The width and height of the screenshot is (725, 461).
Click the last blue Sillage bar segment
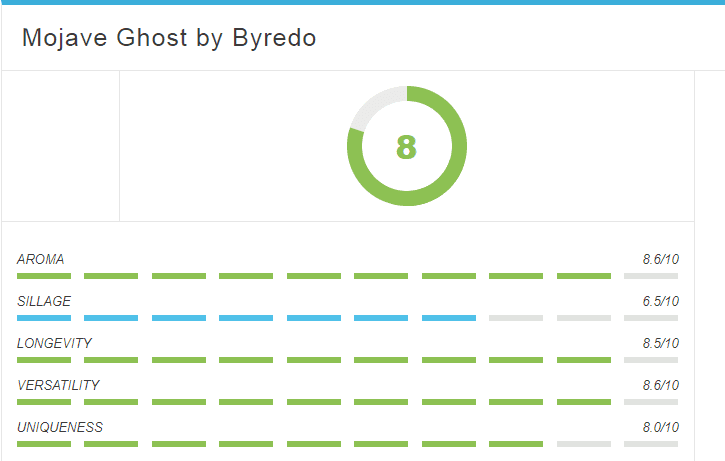[449, 318]
